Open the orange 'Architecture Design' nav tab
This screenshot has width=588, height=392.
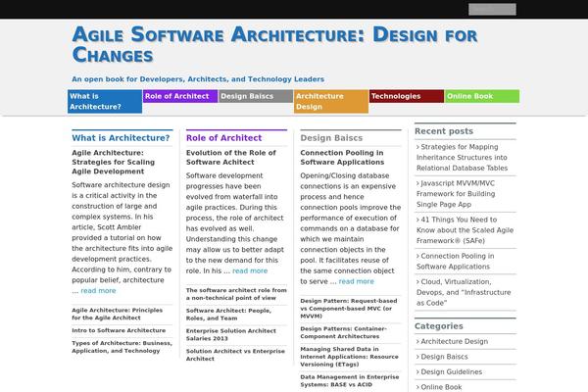coord(331,101)
